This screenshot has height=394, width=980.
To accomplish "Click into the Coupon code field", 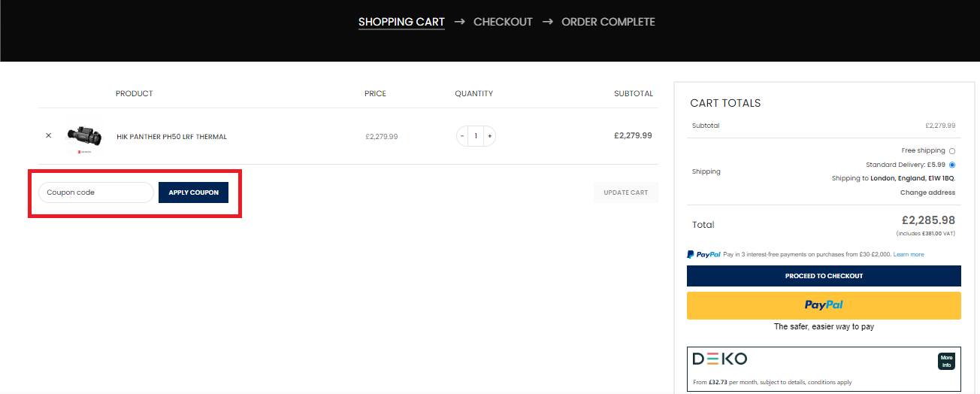I will coord(96,192).
